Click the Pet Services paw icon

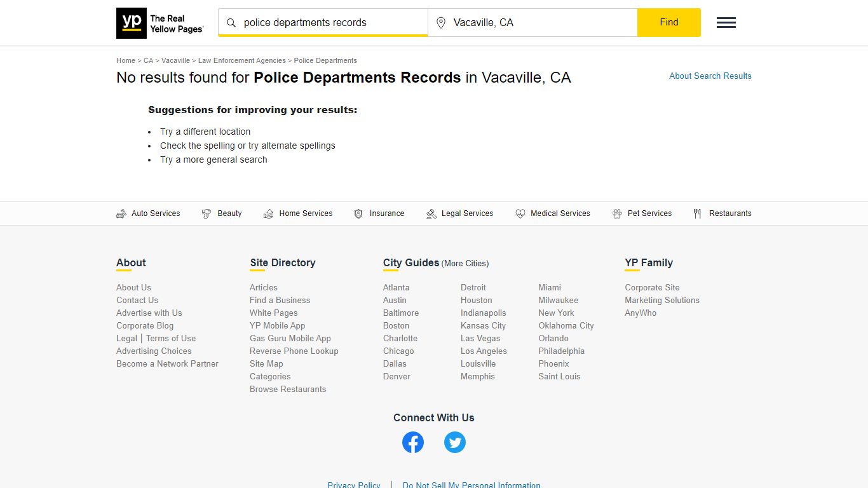[x=617, y=213]
